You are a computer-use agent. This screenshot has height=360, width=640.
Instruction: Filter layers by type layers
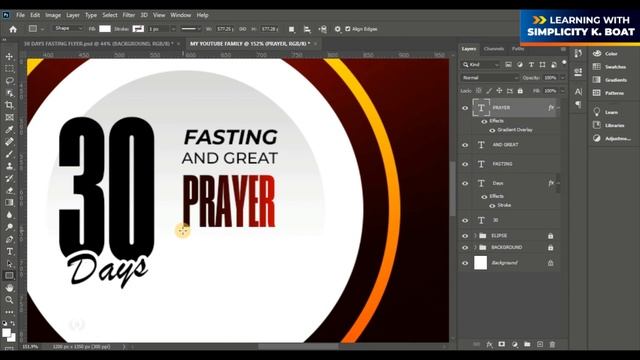click(531, 64)
